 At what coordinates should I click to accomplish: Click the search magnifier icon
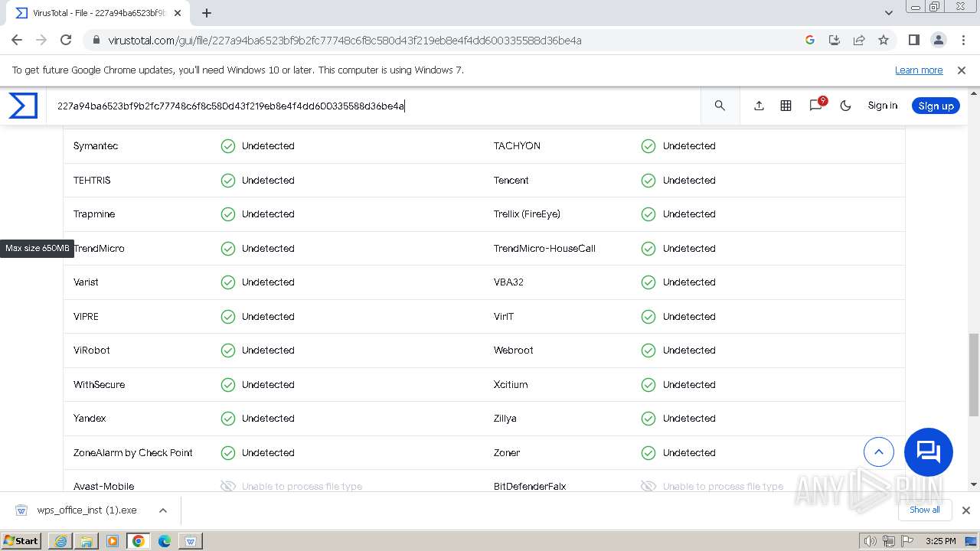[720, 106]
